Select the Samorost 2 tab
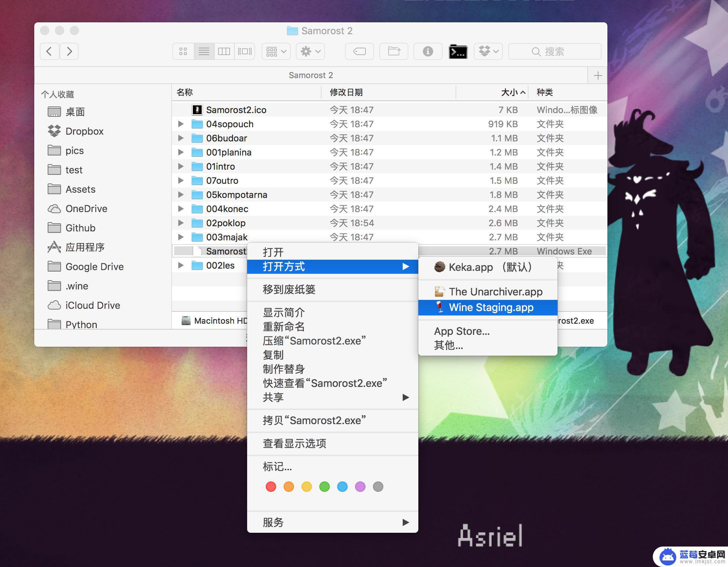 [x=311, y=75]
